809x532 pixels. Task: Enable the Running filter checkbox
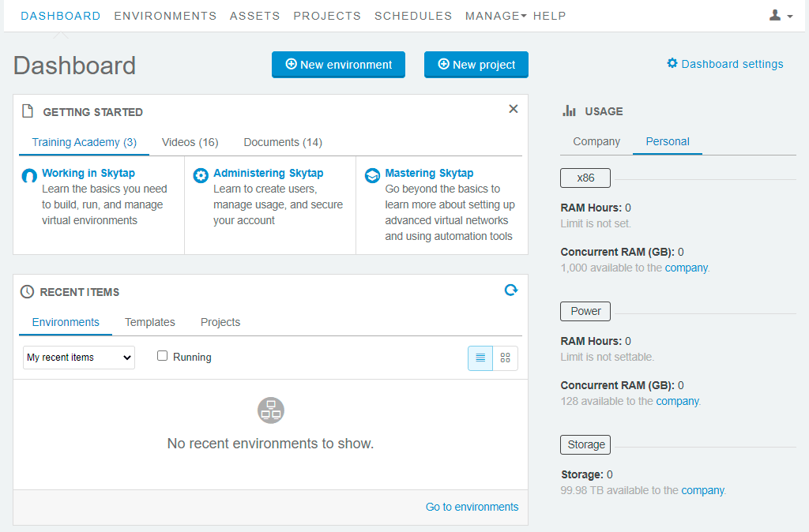click(x=162, y=356)
